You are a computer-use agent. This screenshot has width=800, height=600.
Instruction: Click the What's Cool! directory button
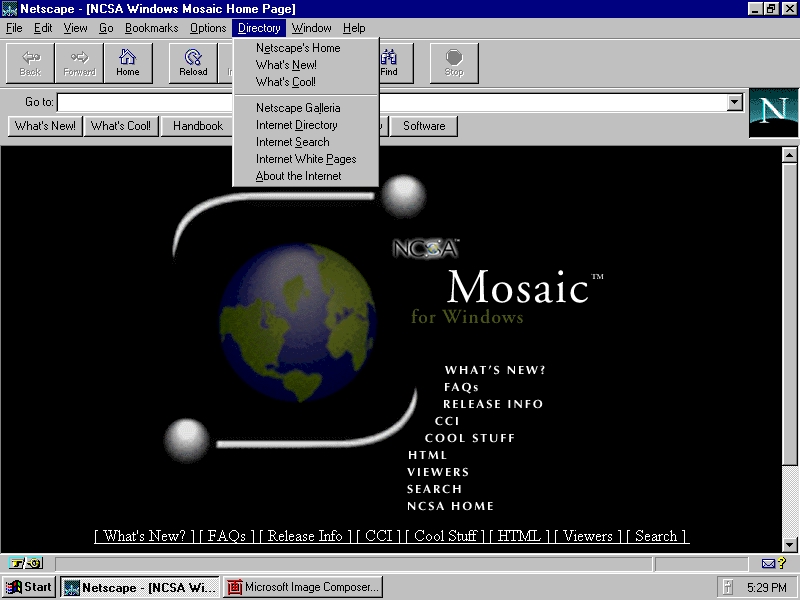click(x=121, y=126)
